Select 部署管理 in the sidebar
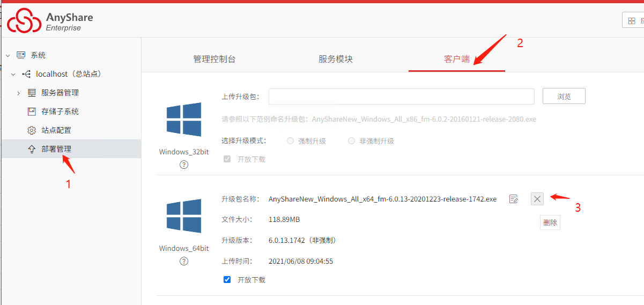 [56, 149]
